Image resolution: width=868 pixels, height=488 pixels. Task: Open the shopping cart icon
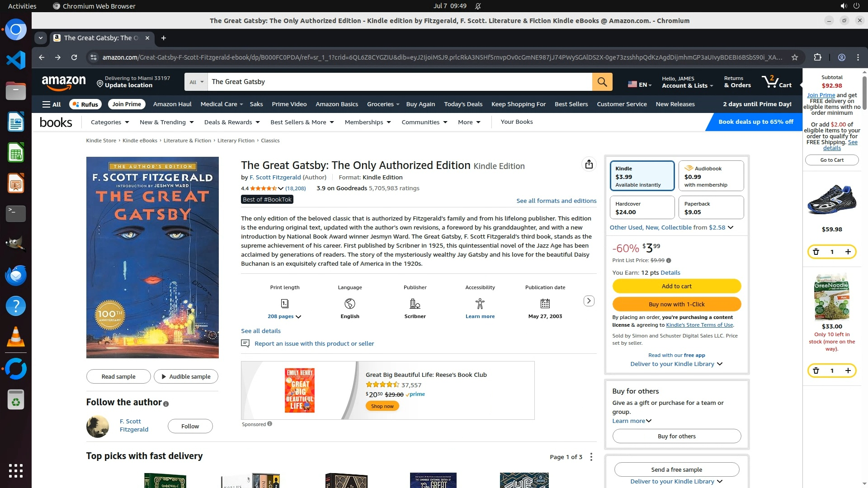[x=776, y=82]
